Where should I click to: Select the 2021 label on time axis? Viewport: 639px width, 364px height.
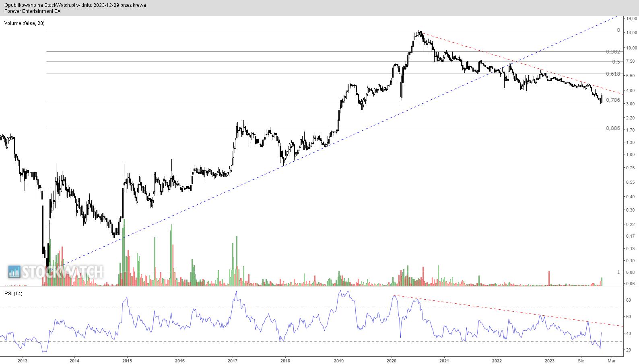444,360
